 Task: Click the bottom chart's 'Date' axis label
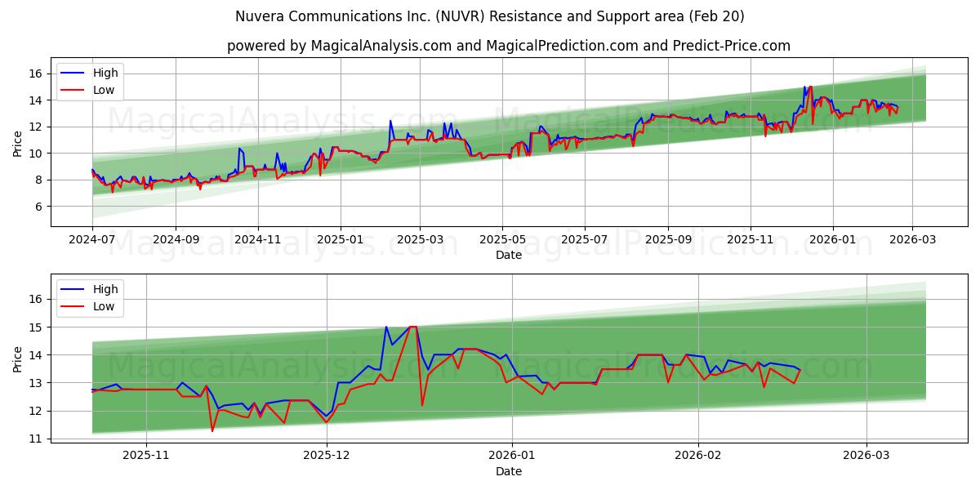509,471
